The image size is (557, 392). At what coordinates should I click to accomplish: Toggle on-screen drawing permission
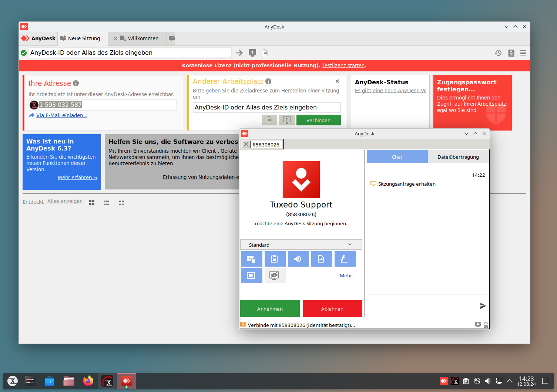(x=345, y=259)
